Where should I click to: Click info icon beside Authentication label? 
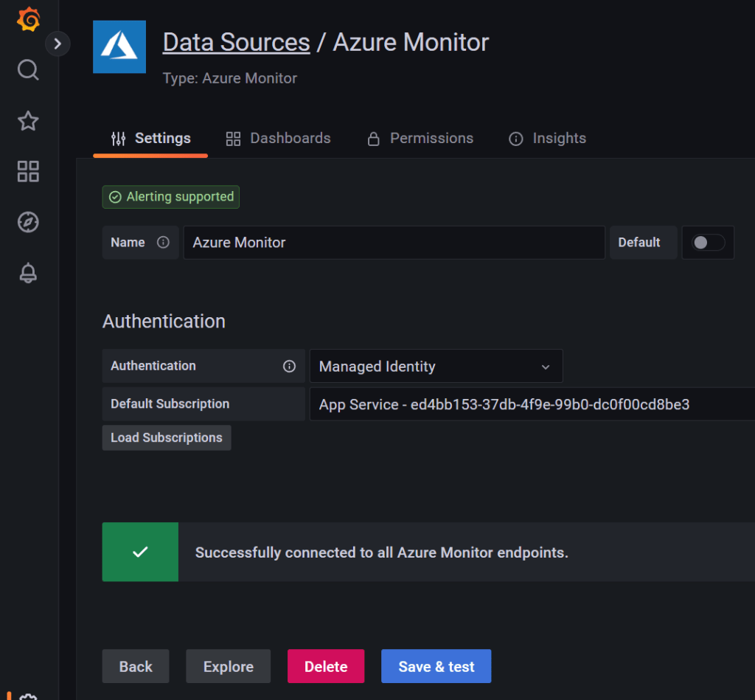[290, 367]
